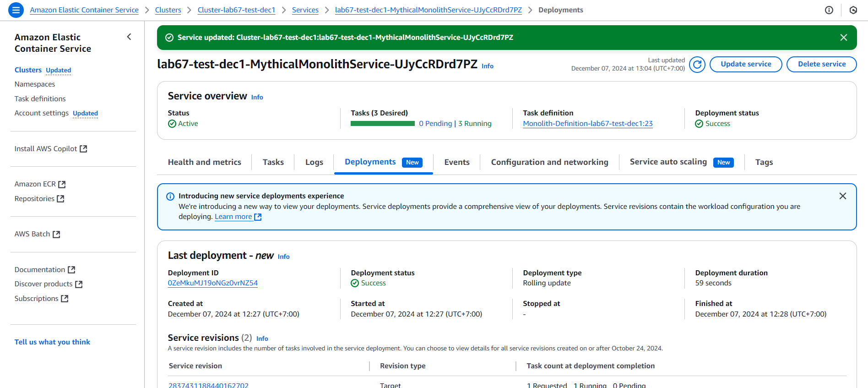The width and height of the screenshot is (868, 388).
Task: Click the external link icon beside Subscriptions
Action: [65, 299]
